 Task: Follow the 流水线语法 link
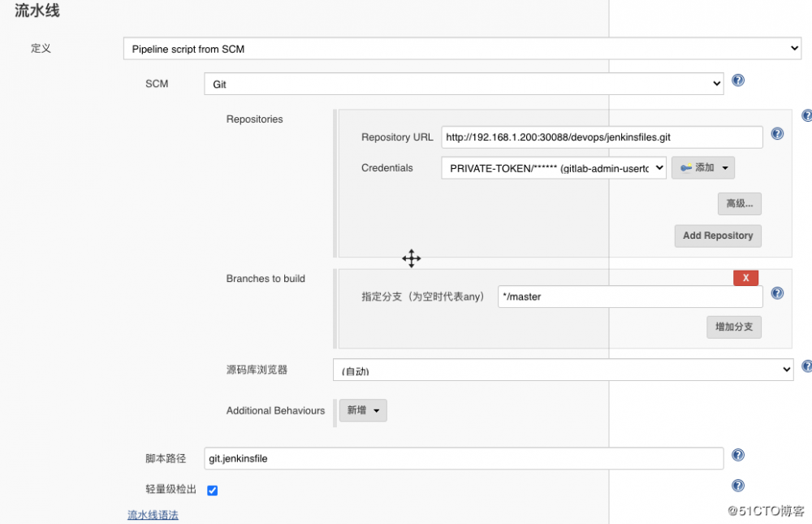point(153,514)
